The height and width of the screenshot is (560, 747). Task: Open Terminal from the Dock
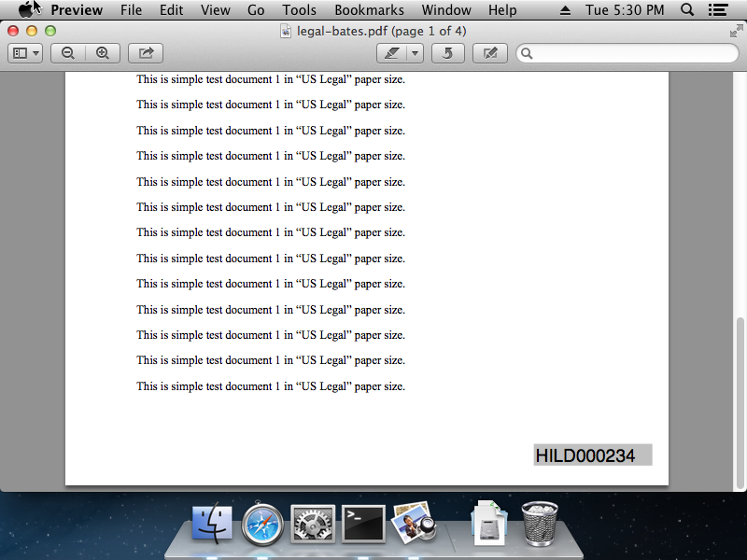coord(363,525)
